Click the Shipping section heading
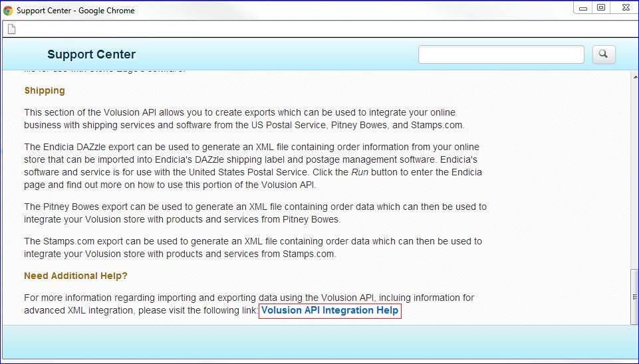This screenshot has height=364, width=639. click(x=45, y=90)
